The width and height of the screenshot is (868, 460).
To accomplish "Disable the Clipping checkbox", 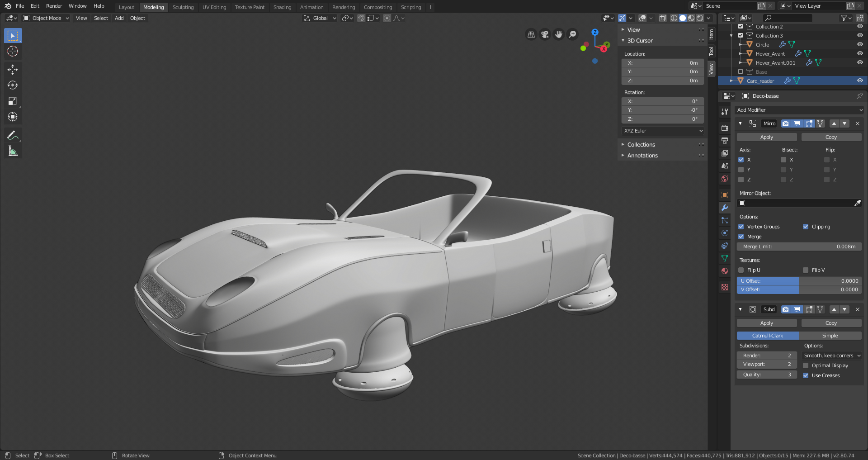I will [x=806, y=227].
